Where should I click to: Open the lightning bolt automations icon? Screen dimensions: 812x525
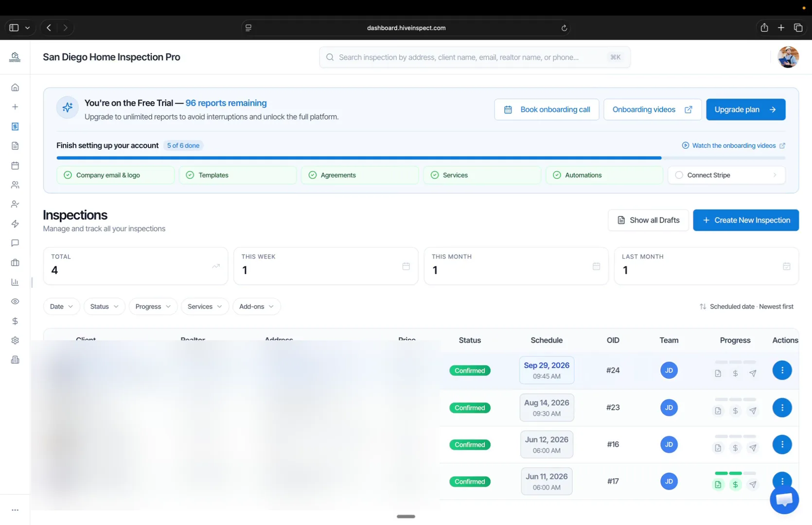(x=15, y=224)
